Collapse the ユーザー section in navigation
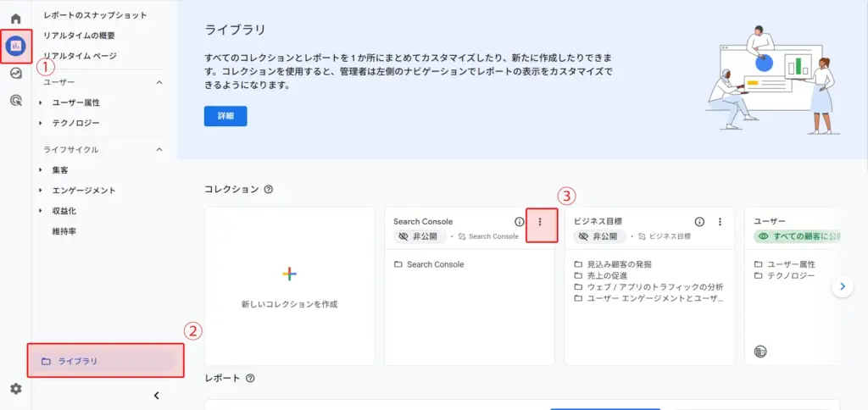 [x=159, y=82]
